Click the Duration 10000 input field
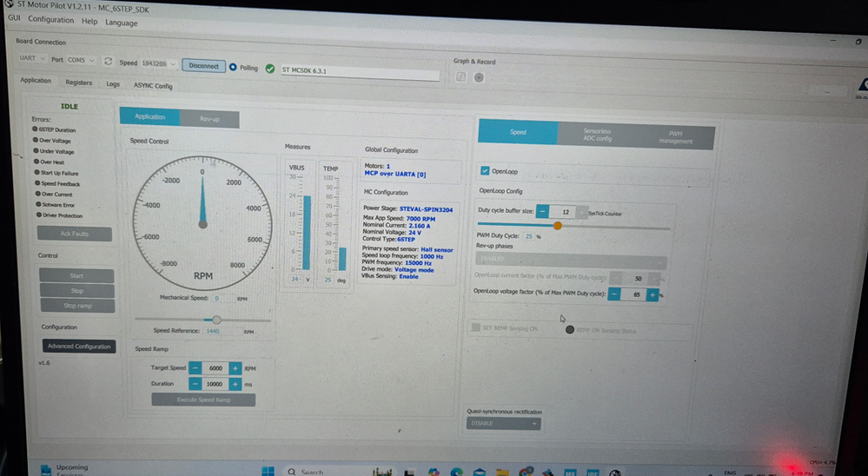This screenshot has height=476, width=868. 215,384
